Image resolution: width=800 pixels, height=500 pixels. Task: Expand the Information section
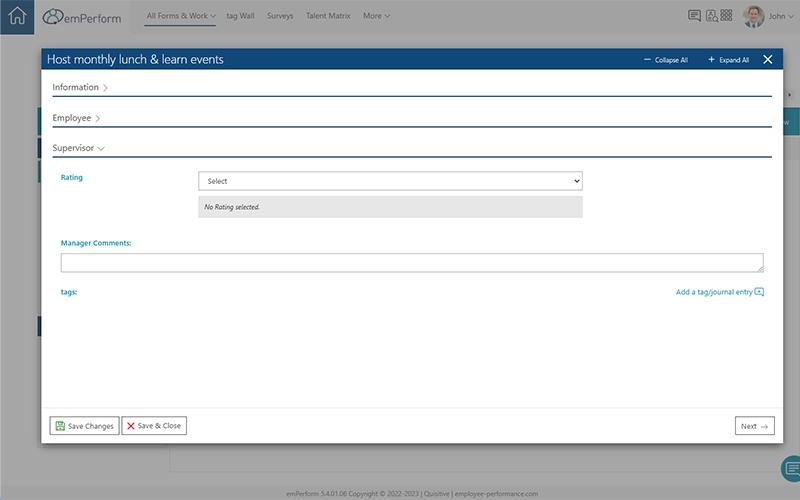80,87
